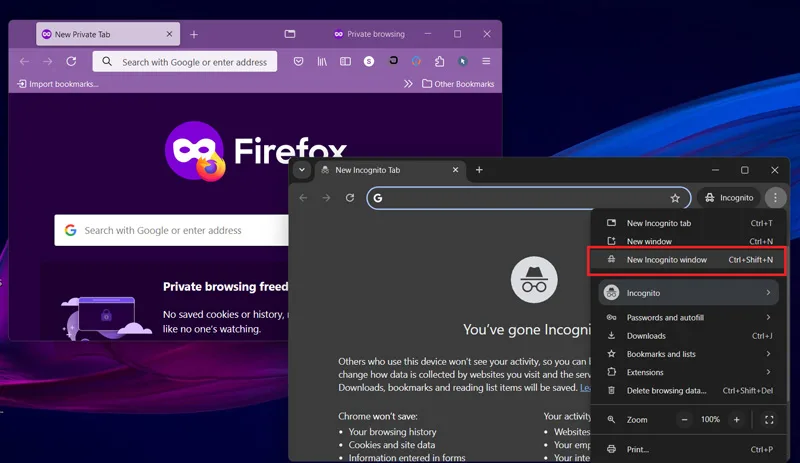Go back in the Chrome toolbar

coord(303,198)
